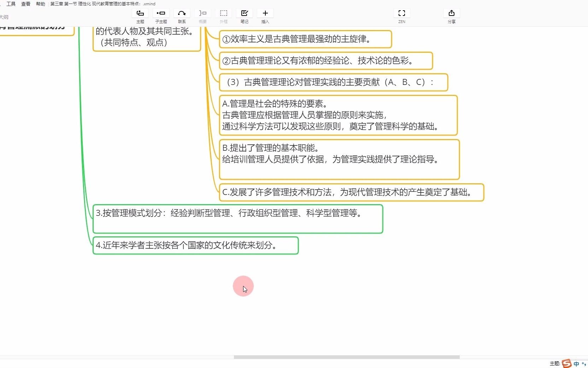Image resolution: width=588 pixels, height=368 pixels.
Task: Enter ZEN mode
Action: [402, 13]
